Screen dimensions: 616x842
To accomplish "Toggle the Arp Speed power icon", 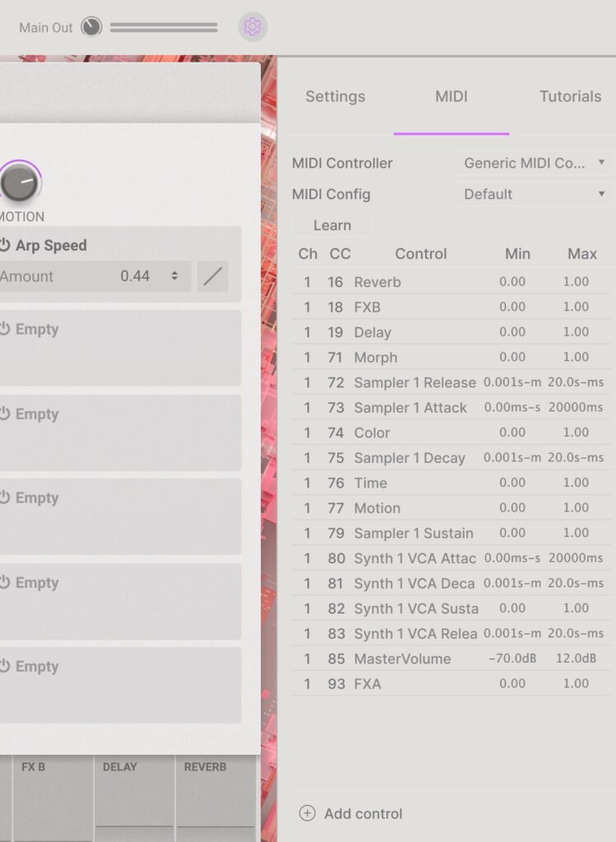I will click(5, 245).
